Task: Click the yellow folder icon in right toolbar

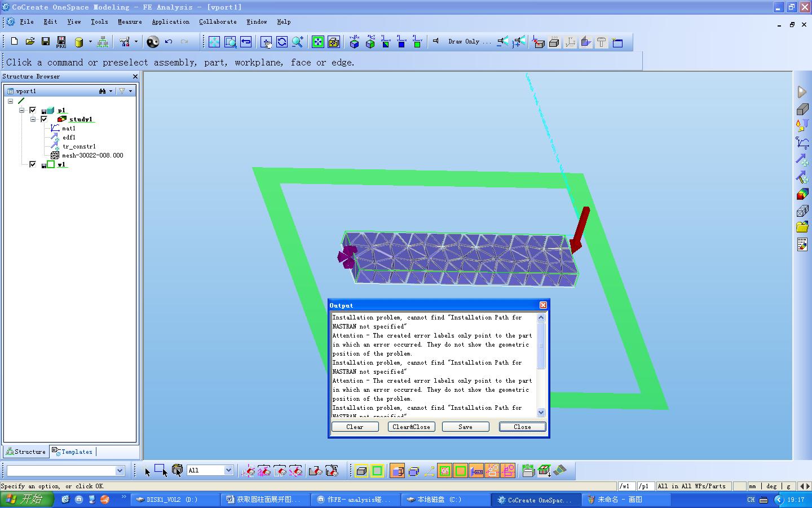Action: [802, 227]
